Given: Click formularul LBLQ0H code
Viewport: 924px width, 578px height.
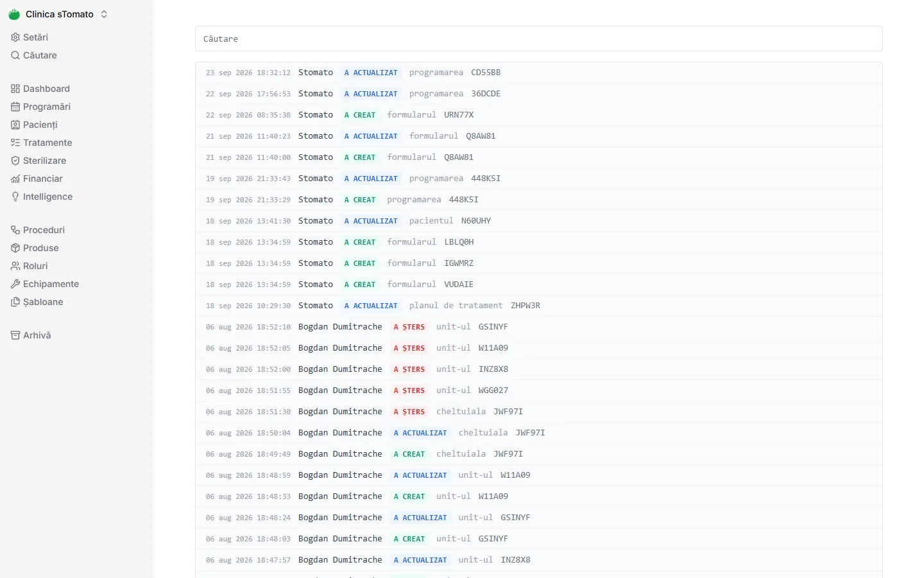Looking at the screenshot, I should [x=459, y=242].
